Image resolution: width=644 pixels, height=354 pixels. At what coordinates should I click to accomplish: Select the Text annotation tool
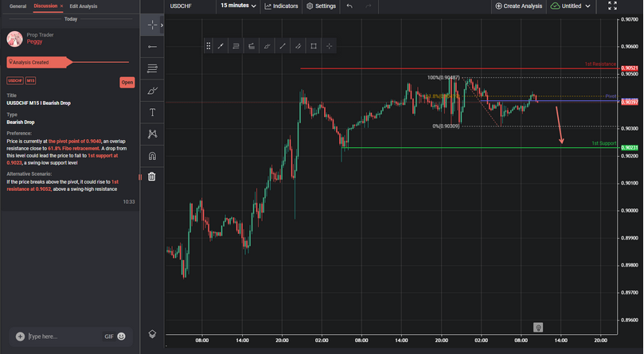(152, 112)
